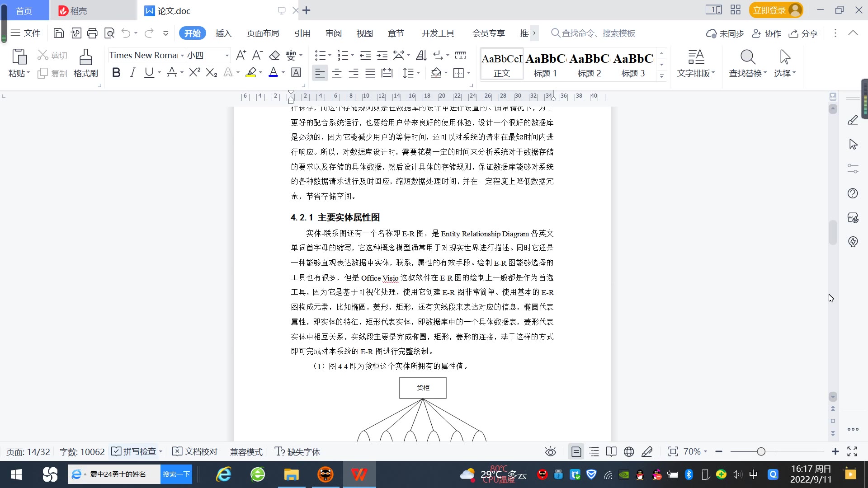The height and width of the screenshot is (488, 868).
Task: Open the View tab
Action: (365, 33)
